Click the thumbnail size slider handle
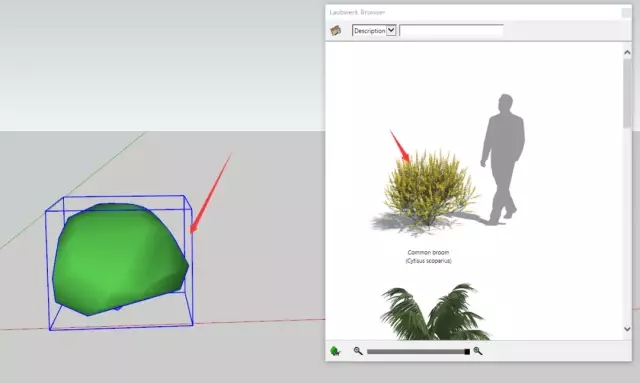Screen dimensions: 640x383 coord(467,352)
